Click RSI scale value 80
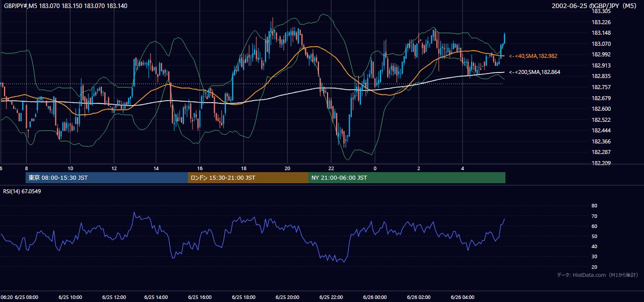 [594, 206]
